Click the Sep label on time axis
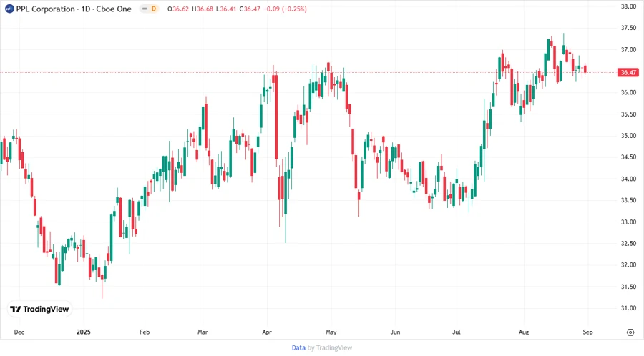 tap(587, 332)
